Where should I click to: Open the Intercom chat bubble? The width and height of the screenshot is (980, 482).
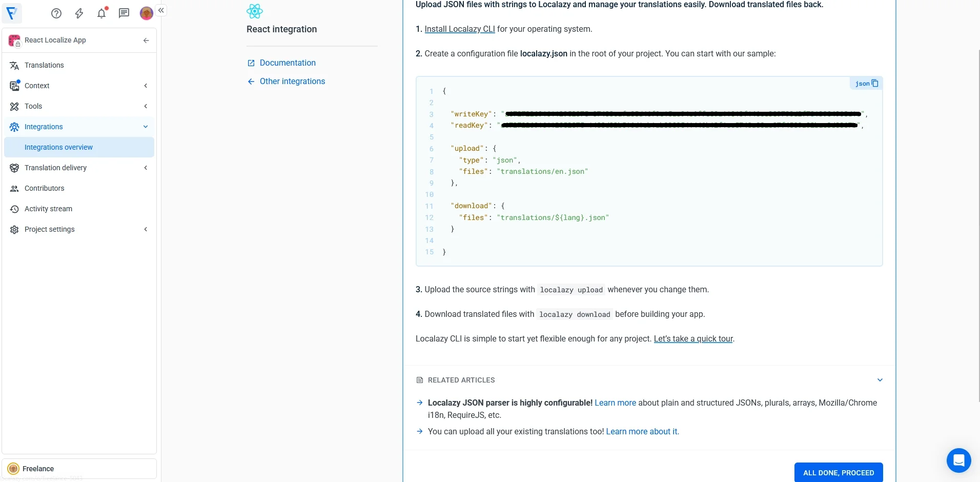tap(958, 460)
